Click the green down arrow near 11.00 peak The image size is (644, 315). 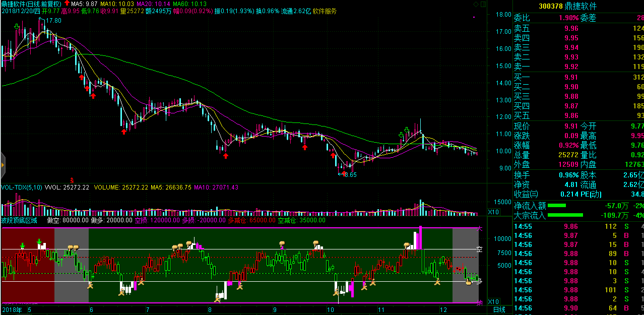401,135
